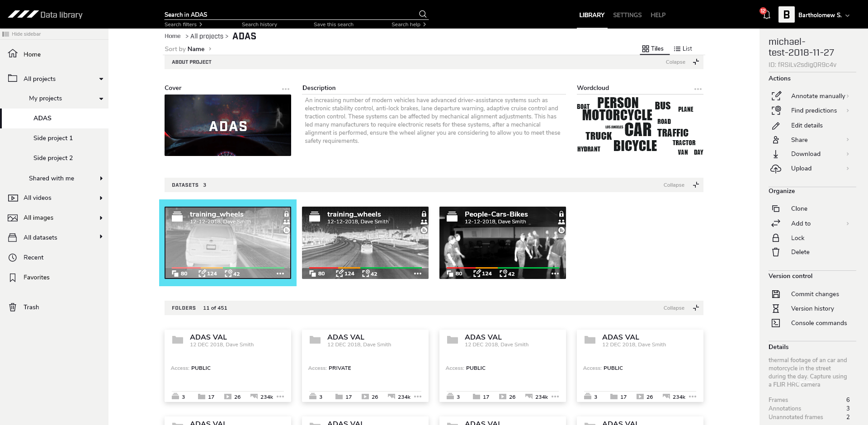
Task: Click the Commit changes save icon
Action: click(x=776, y=294)
